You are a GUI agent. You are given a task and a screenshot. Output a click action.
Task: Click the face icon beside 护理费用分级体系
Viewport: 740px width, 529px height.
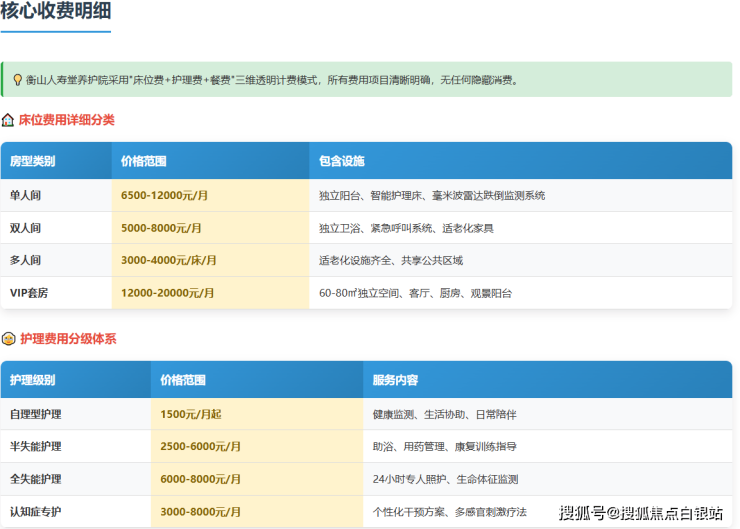[x=8, y=339]
